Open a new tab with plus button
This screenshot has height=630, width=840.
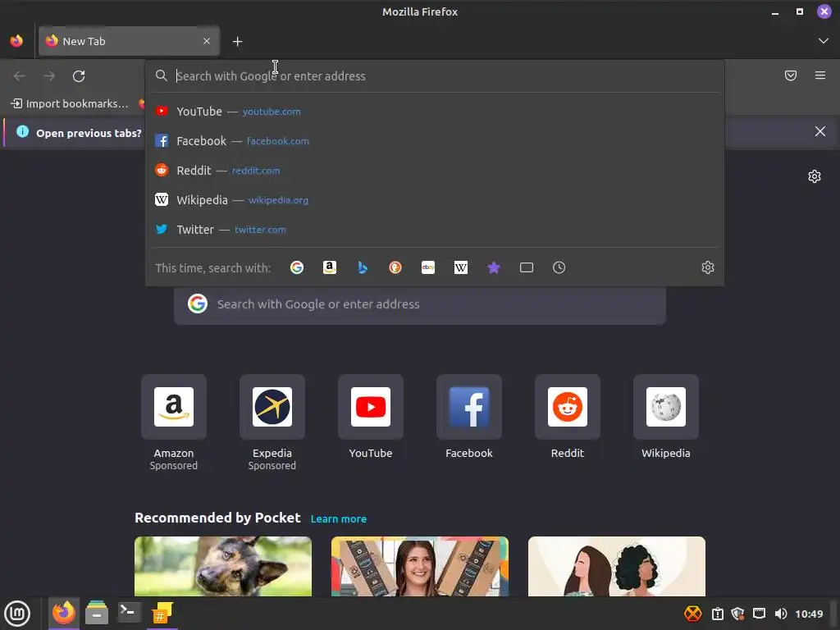pos(237,41)
